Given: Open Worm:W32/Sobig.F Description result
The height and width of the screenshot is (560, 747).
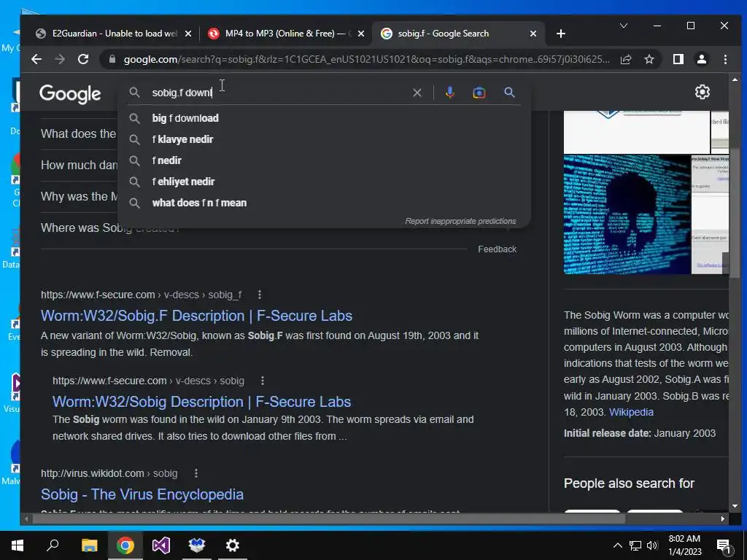Looking at the screenshot, I should [x=196, y=316].
